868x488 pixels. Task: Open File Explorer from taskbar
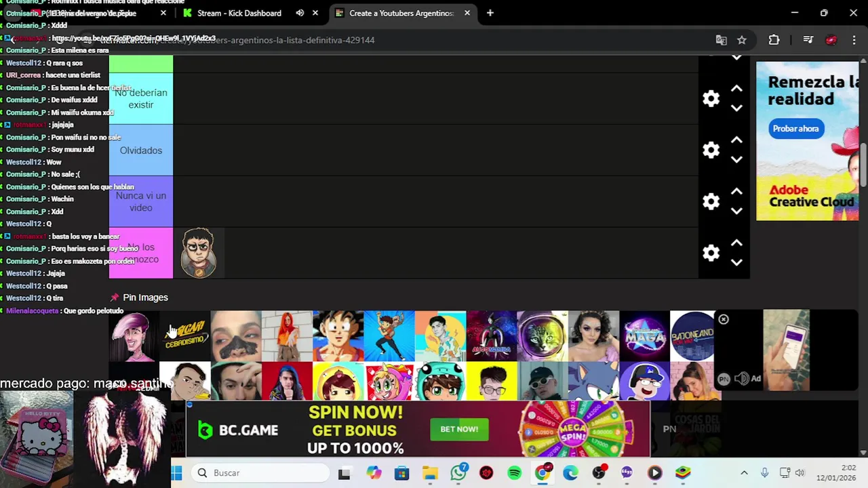click(x=430, y=473)
